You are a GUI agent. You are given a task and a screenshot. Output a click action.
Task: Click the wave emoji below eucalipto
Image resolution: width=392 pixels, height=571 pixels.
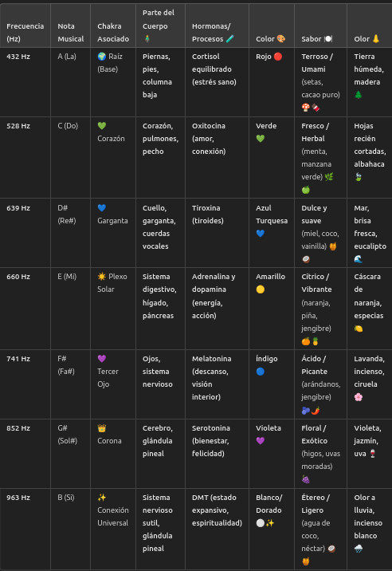click(x=359, y=259)
